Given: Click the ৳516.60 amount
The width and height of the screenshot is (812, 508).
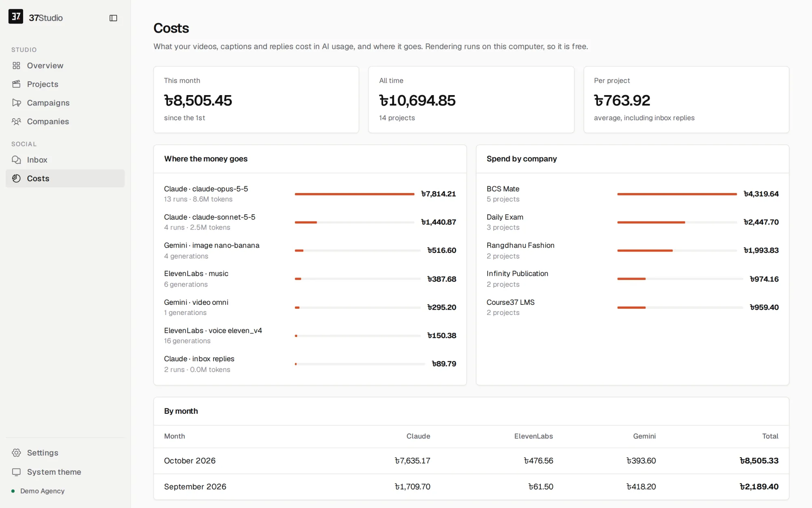Looking at the screenshot, I should (442, 250).
